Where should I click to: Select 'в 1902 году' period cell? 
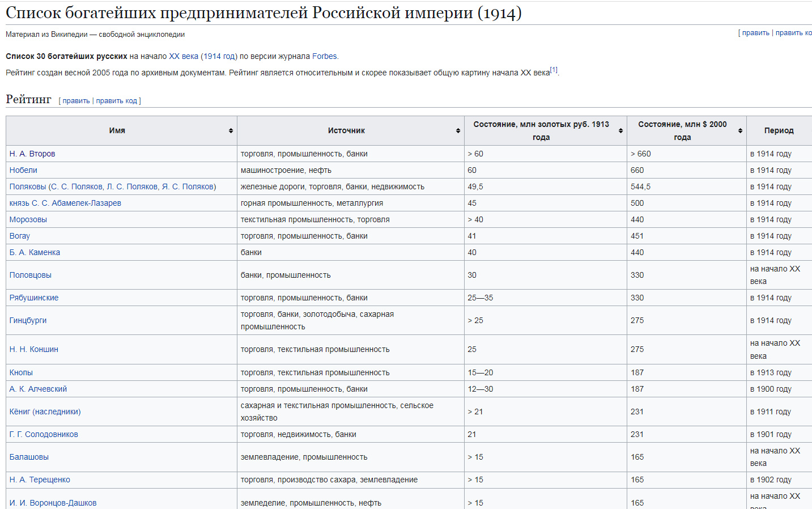pos(779,480)
